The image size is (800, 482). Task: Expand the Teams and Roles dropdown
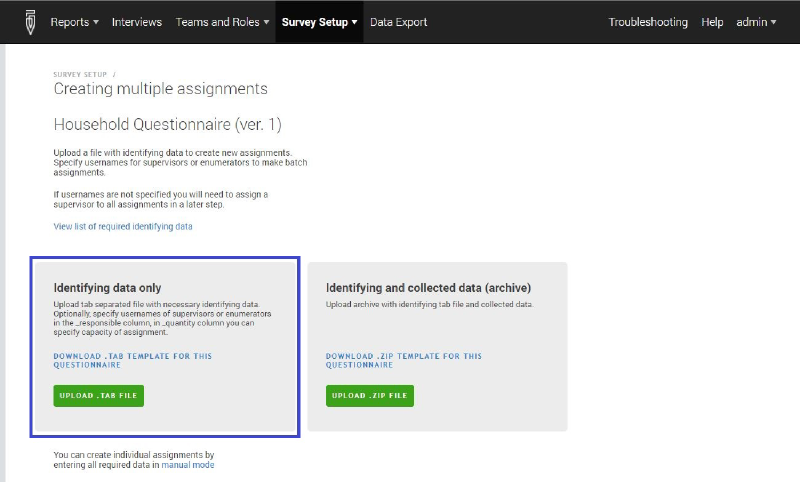222,22
